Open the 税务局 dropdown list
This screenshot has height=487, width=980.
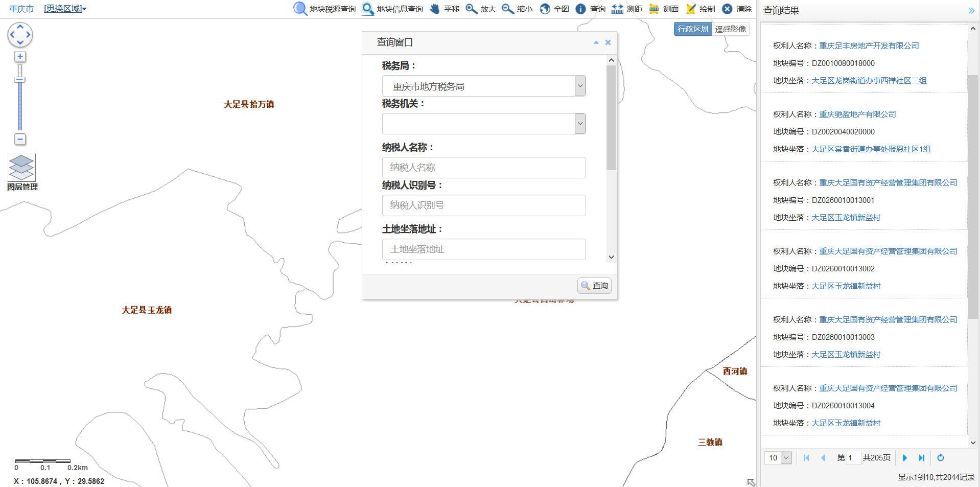pyautogui.click(x=579, y=86)
